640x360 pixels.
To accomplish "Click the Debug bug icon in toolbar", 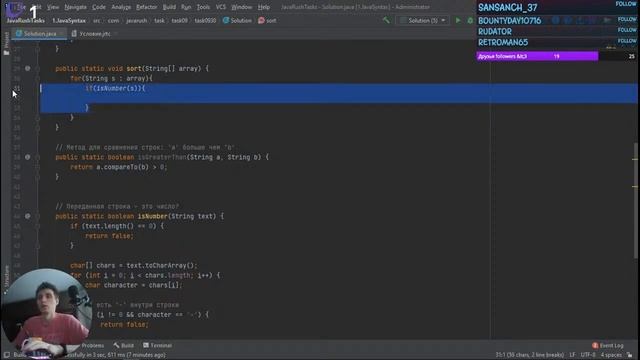I will [470, 20].
